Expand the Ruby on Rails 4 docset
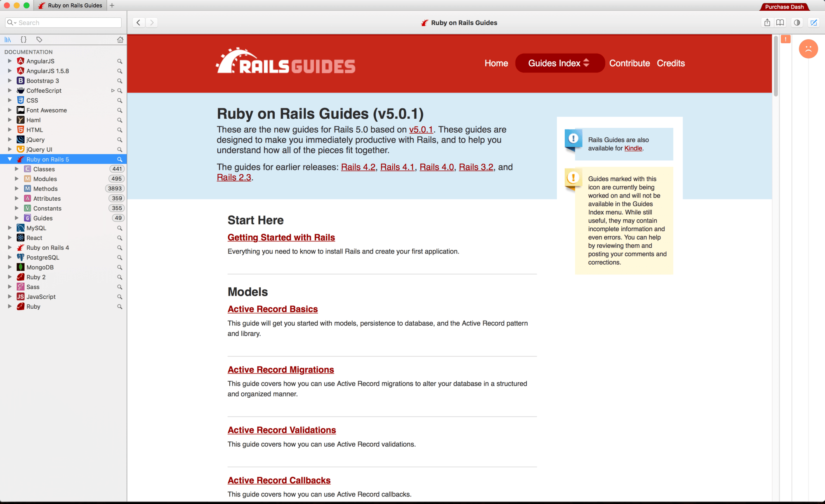This screenshot has height=504, width=825. (9, 248)
